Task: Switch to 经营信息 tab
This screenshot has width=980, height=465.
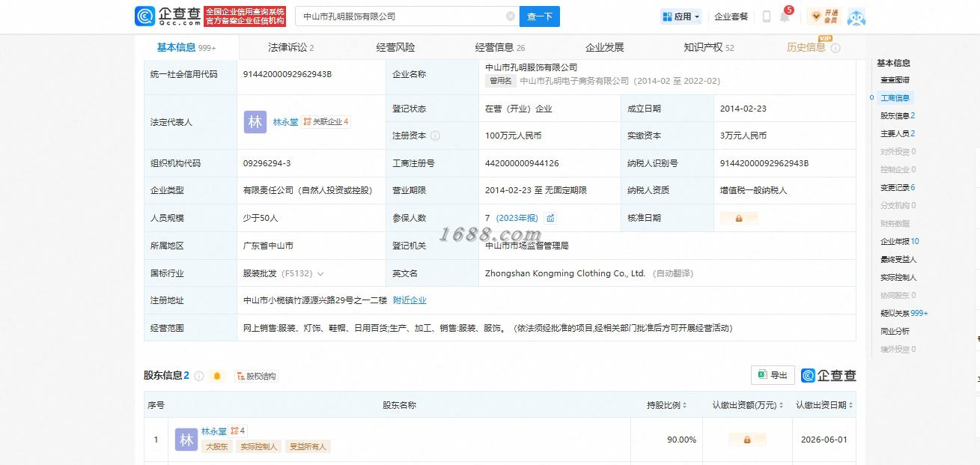Action: coord(500,47)
